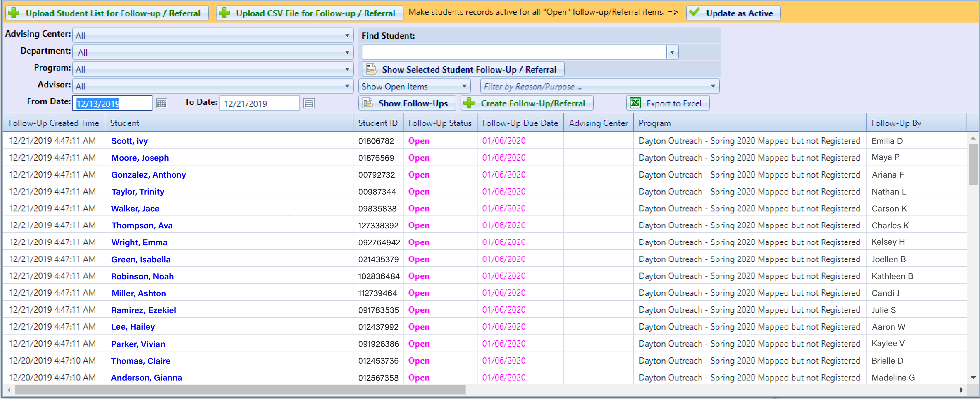Open student Gonzalez, Anthony link
980x399 pixels.
148,174
